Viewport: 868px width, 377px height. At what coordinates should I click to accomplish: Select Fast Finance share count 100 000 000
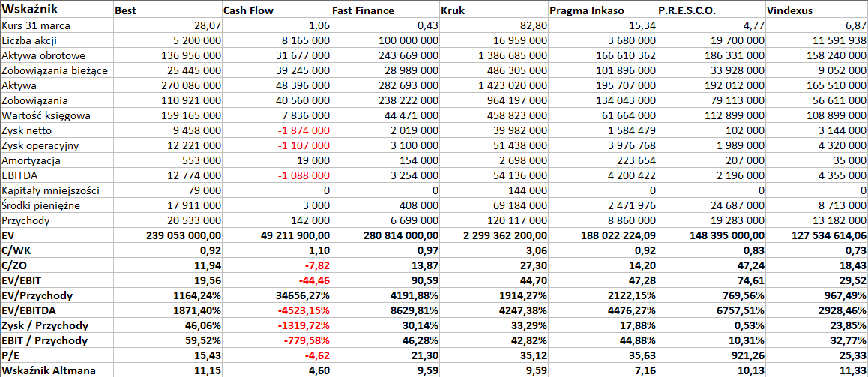point(385,41)
